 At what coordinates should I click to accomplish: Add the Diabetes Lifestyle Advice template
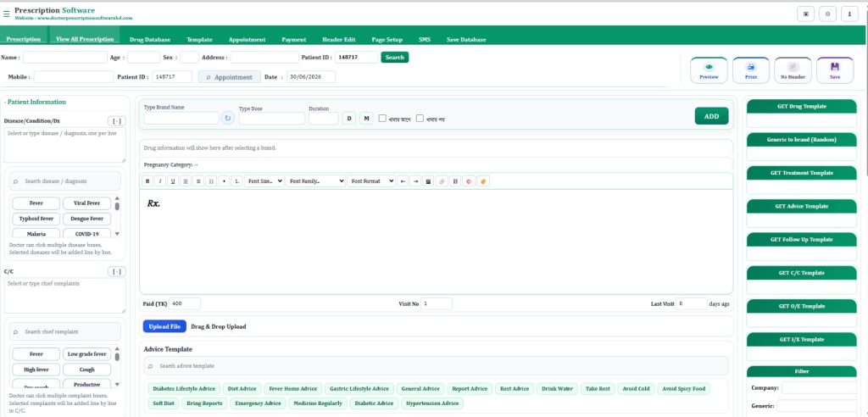184,389
